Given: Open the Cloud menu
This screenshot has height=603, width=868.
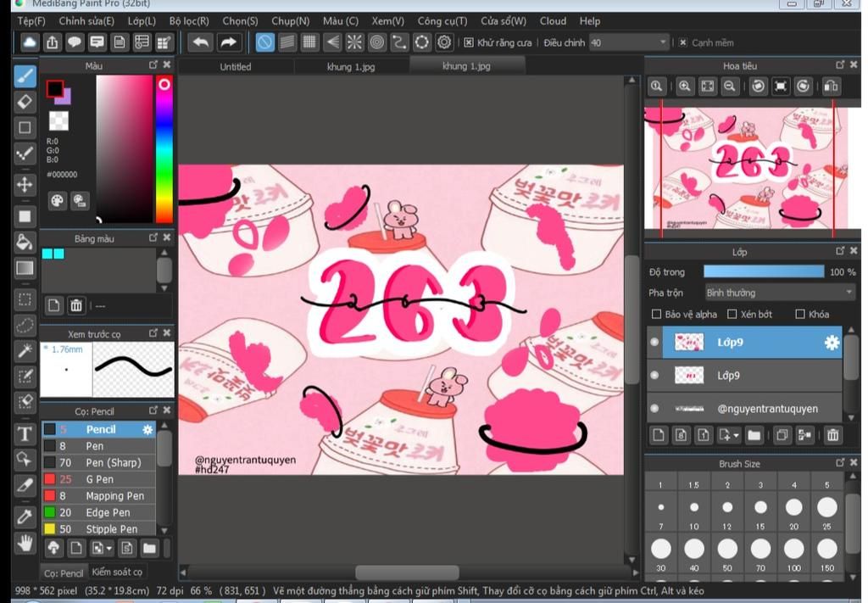Looking at the screenshot, I should click(553, 21).
